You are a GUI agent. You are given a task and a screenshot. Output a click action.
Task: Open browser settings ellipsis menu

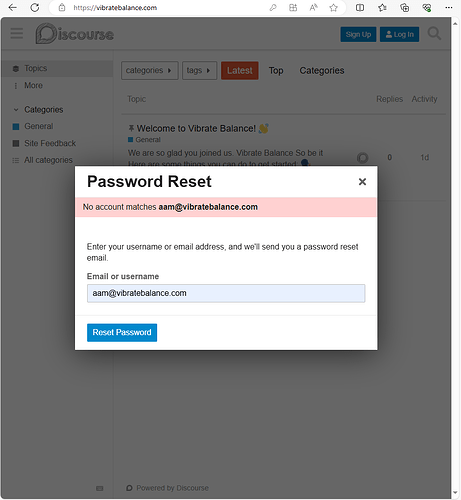[x=449, y=7]
